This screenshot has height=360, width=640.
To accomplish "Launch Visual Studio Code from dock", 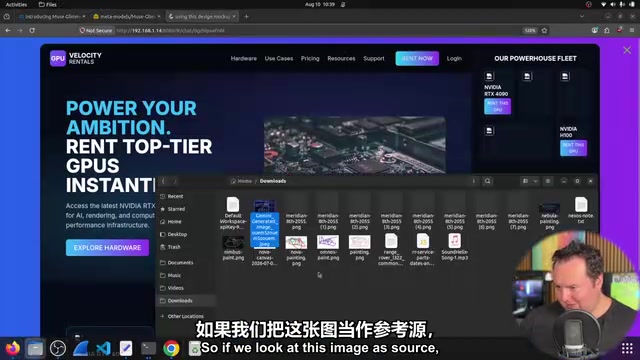I will coord(103,348).
